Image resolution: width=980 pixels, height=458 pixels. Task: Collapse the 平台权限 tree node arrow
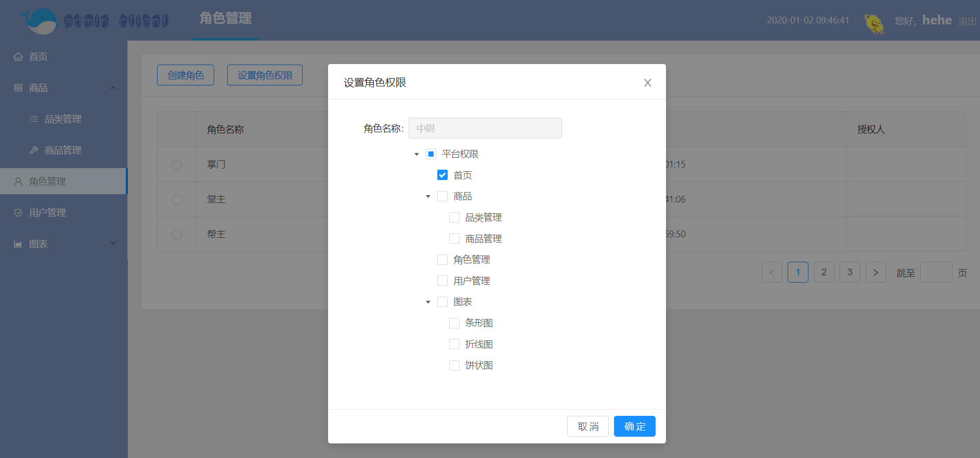pos(416,154)
